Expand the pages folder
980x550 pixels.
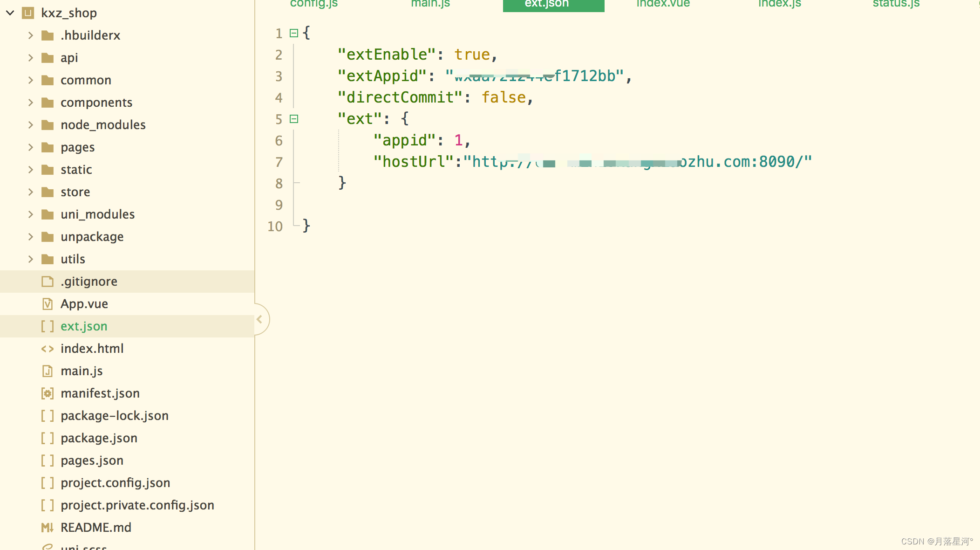(x=30, y=147)
